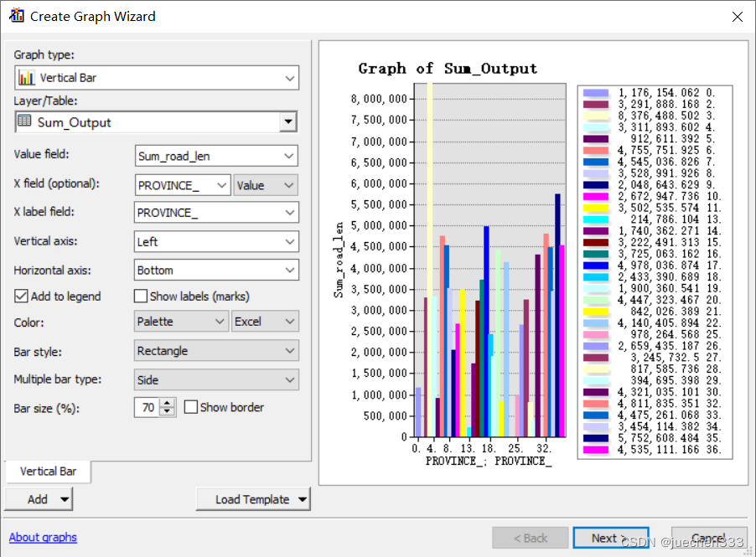Click the legend swatch for 2,048,643.629
Viewport: 756px width, 557px height.
pyautogui.click(x=596, y=185)
